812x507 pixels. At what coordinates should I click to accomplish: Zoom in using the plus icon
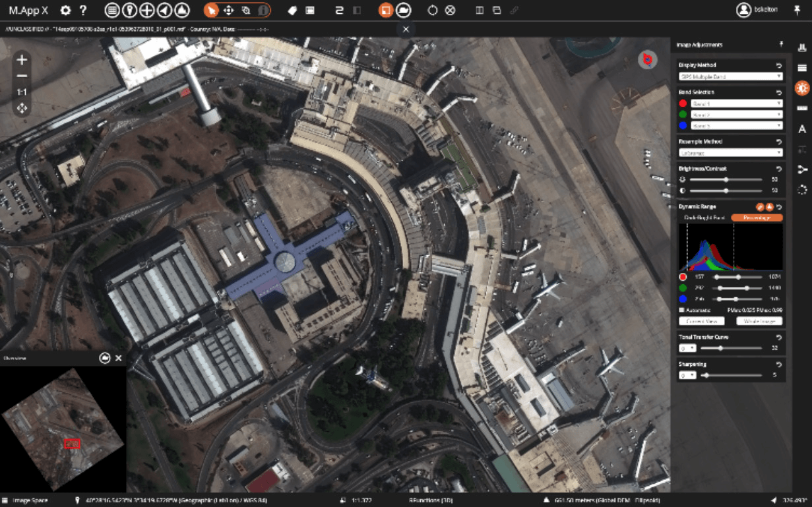(x=22, y=59)
